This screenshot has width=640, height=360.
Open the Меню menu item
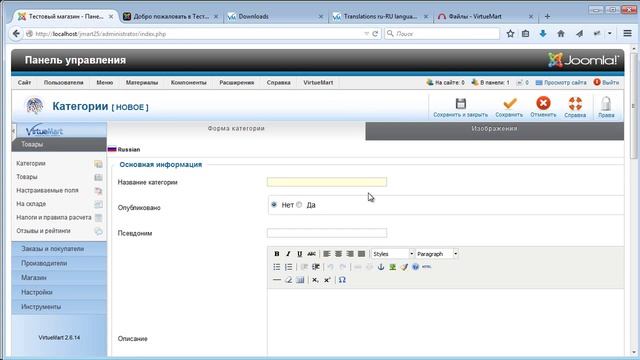coord(104,82)
